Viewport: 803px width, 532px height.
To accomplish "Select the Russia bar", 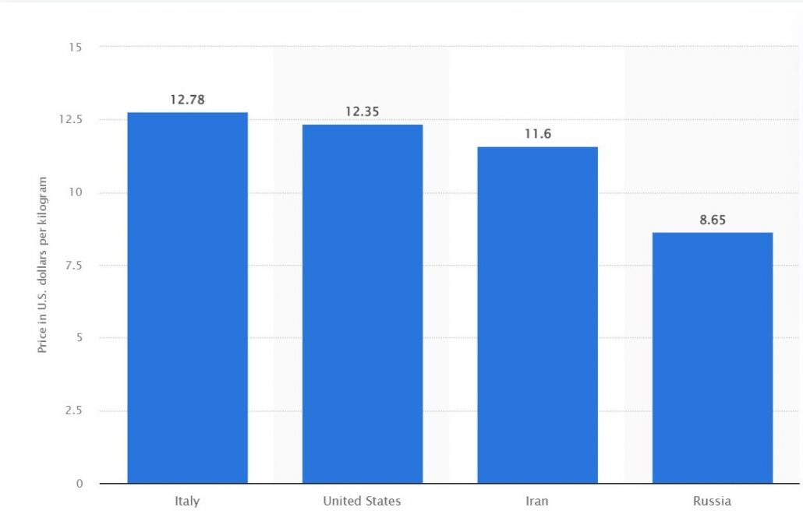I will pyautogui.click(x=712, y=358).
